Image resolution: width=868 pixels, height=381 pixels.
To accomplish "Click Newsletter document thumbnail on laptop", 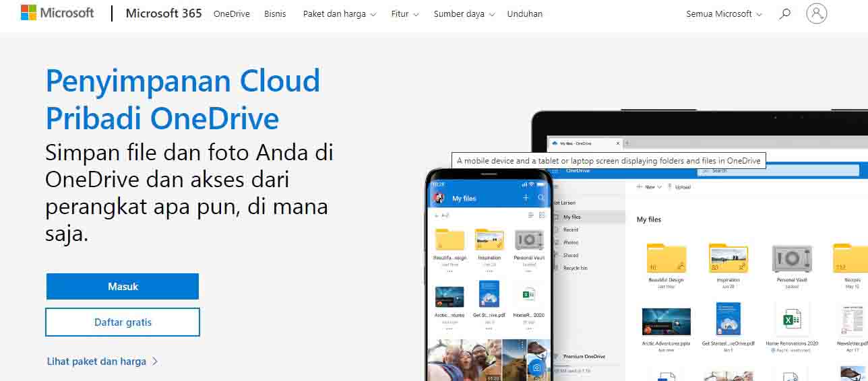I will click(852, 320).
